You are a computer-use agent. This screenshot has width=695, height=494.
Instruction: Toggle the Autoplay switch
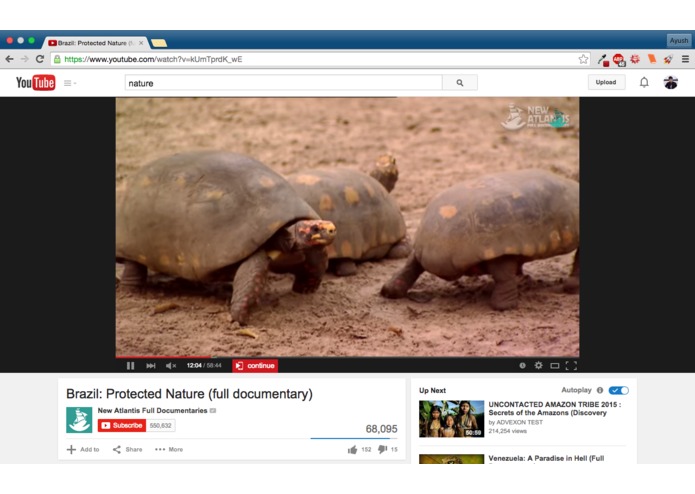tap(618, 390)
